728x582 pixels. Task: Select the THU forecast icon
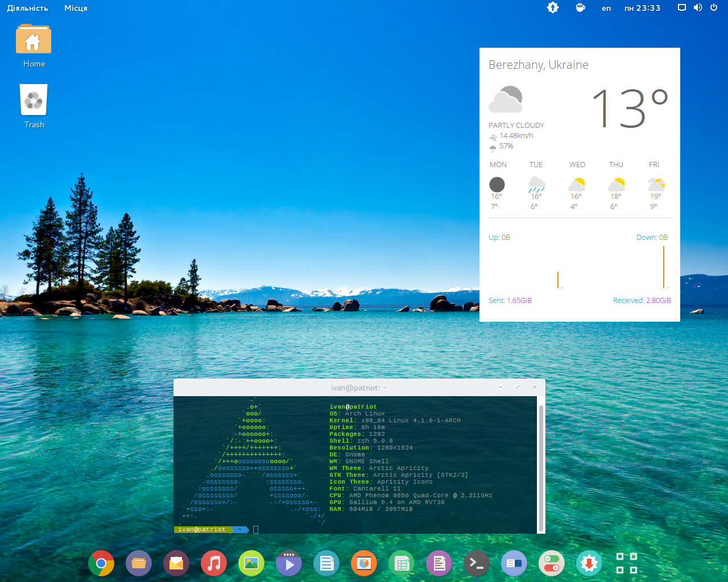coord(617,184)
